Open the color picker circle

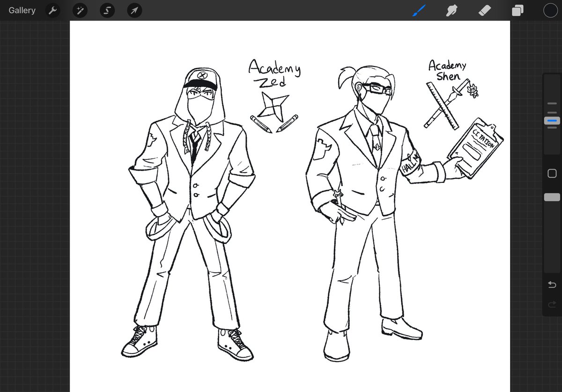point(550,10)
